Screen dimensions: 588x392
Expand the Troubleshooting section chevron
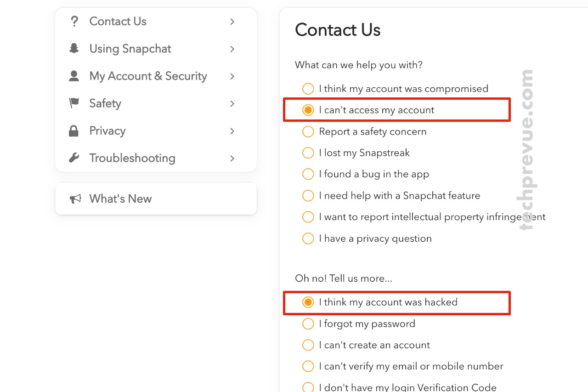(232, 158)
